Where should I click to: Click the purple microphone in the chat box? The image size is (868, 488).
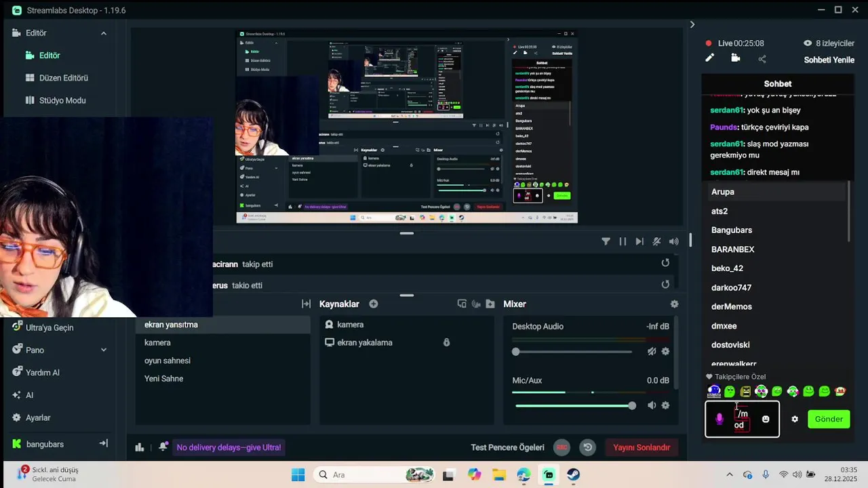coord(719,419)
